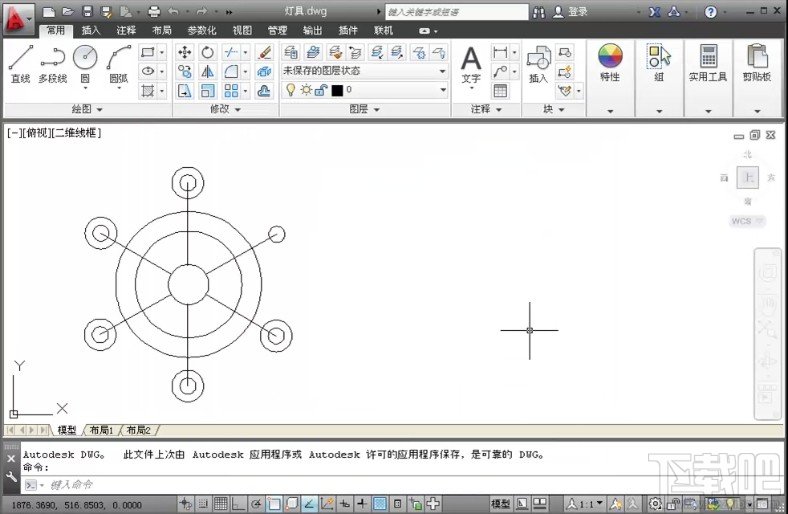Click the Insert block (插入) icon
The image size is (788, 514).
pos(538,64)
